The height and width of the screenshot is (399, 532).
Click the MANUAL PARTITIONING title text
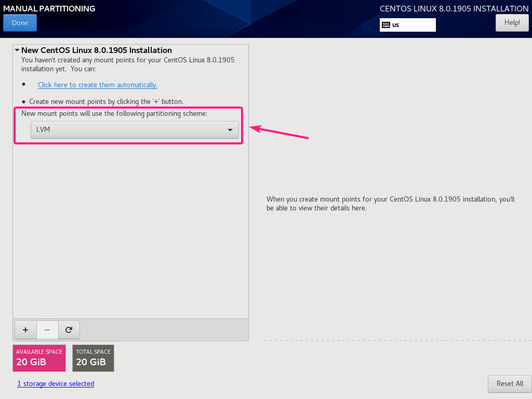click(49, 8)
